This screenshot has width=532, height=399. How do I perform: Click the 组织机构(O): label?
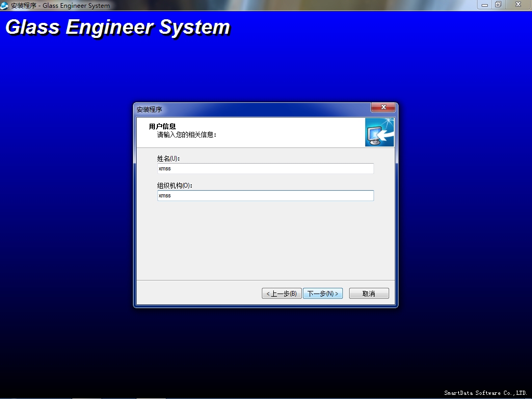(x=175, y=185)
